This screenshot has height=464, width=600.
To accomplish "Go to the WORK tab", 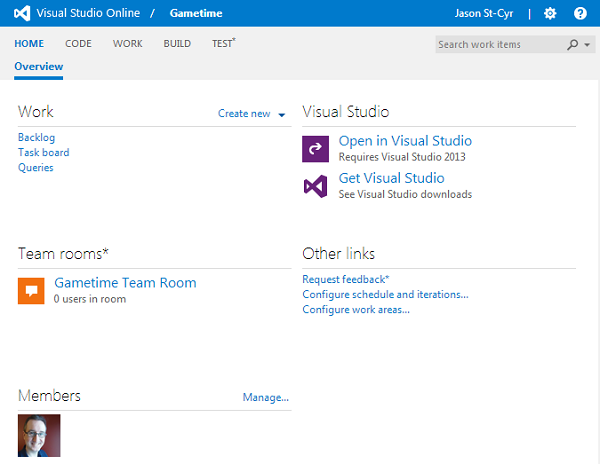I will [x=127, y=44].
